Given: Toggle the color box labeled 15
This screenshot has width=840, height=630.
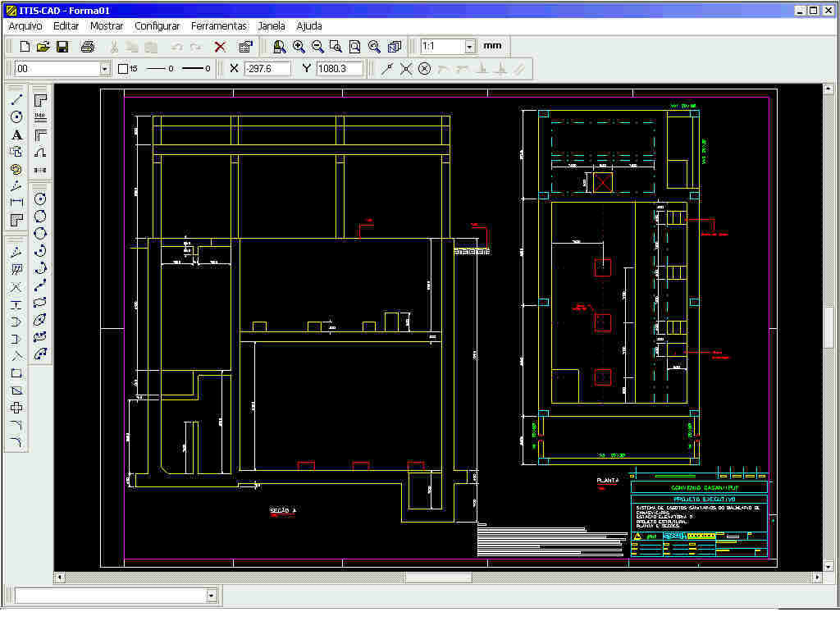Looking at the screenshot, I should 123,69.
